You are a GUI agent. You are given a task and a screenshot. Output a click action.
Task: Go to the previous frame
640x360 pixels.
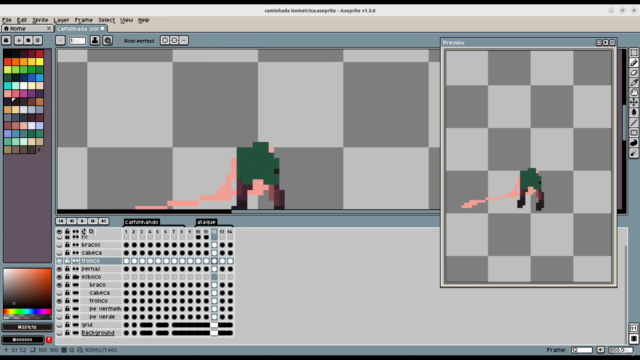(x=71, y=221)
